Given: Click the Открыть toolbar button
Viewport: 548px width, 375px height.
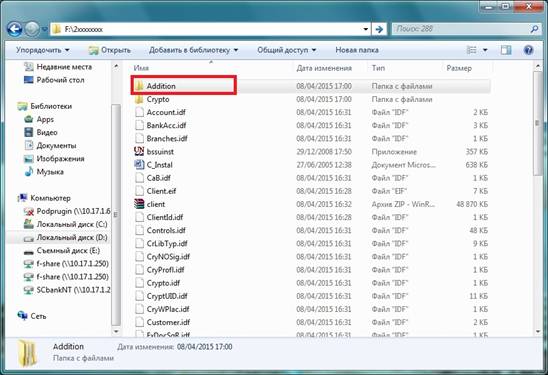Looking at the screenshot, I should [109, 50].
